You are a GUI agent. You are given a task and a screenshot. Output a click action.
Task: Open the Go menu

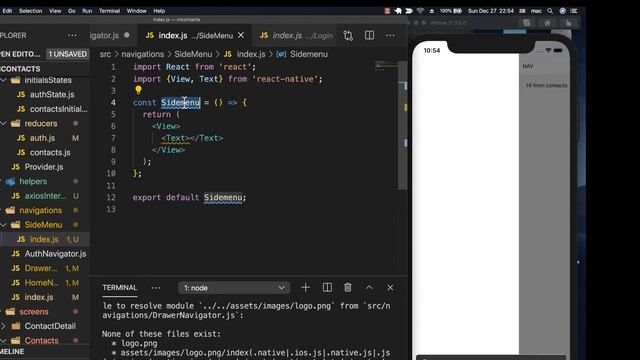(x=72, y=11)
